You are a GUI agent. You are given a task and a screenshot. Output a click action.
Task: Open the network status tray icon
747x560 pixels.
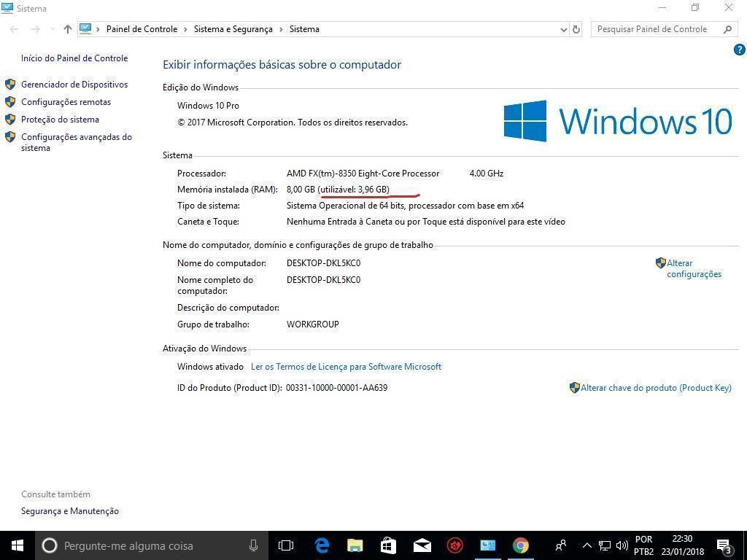pyautogui.click(x=605, y=545)
